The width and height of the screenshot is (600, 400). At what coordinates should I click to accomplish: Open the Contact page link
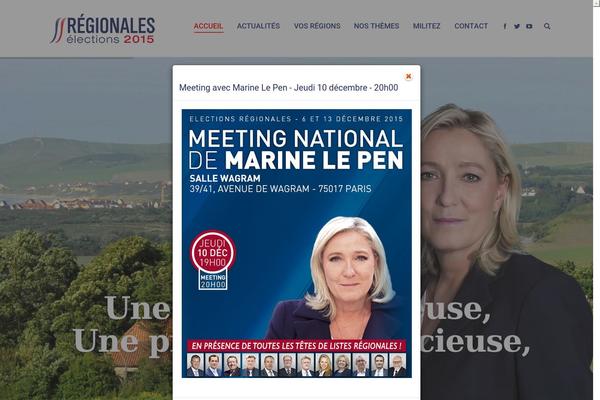(x=471, y=26)
